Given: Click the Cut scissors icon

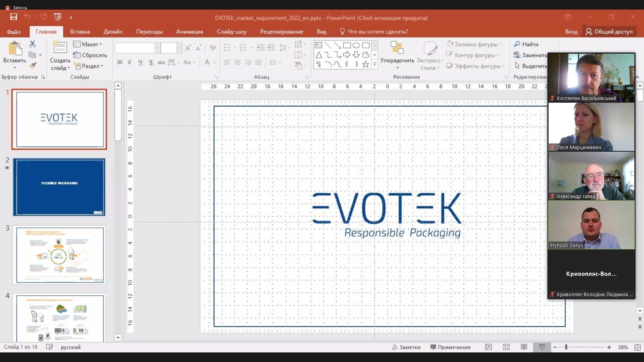Looking at the screenshot, I should point(33,44).
